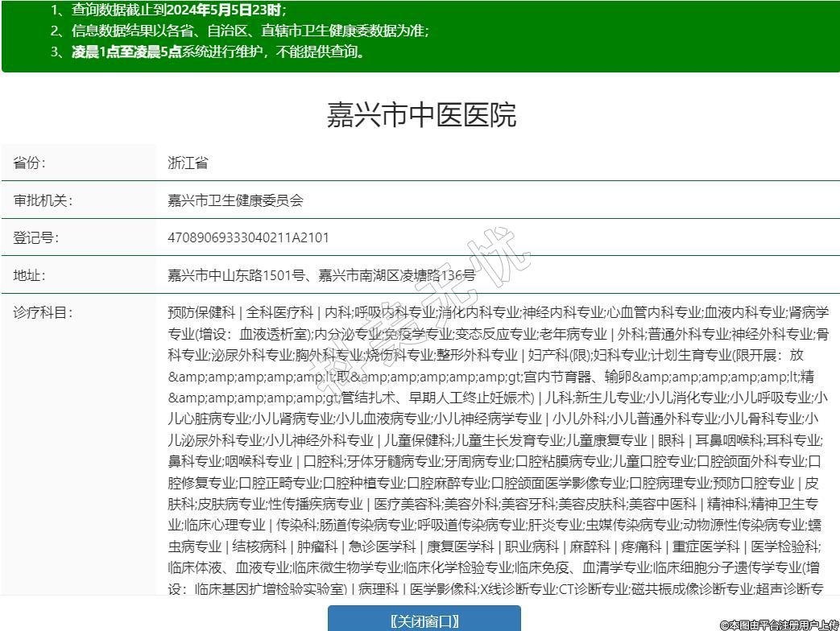Select the 登记号 row label
The height and width of the screenshot is (631, 840).
pos(36,238)
